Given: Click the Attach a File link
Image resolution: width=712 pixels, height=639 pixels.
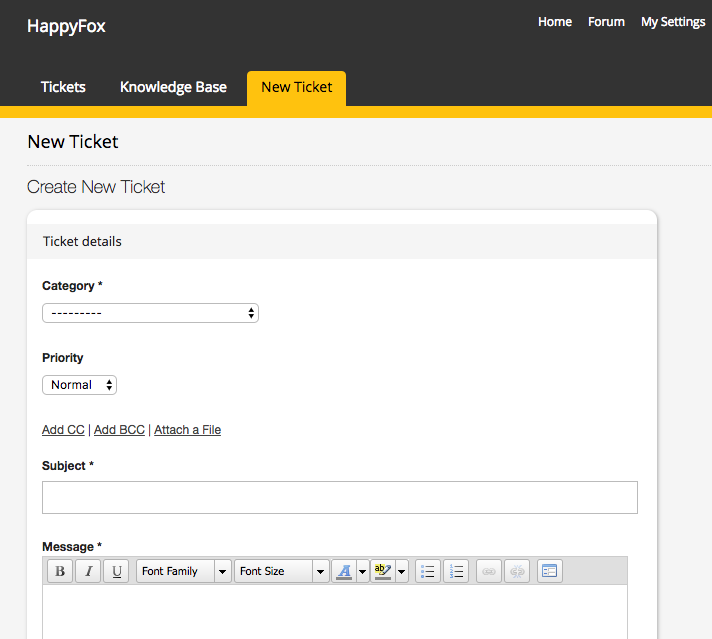Looking at the screenshot, I should [187, 430].
